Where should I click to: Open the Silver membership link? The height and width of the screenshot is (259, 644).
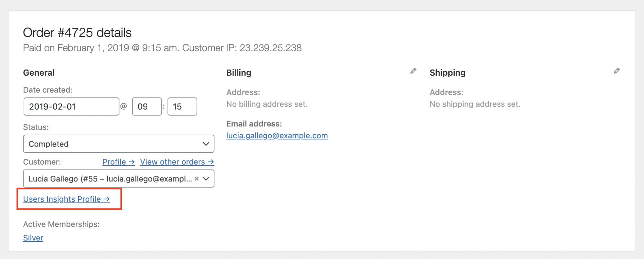[x=33, y=238]
